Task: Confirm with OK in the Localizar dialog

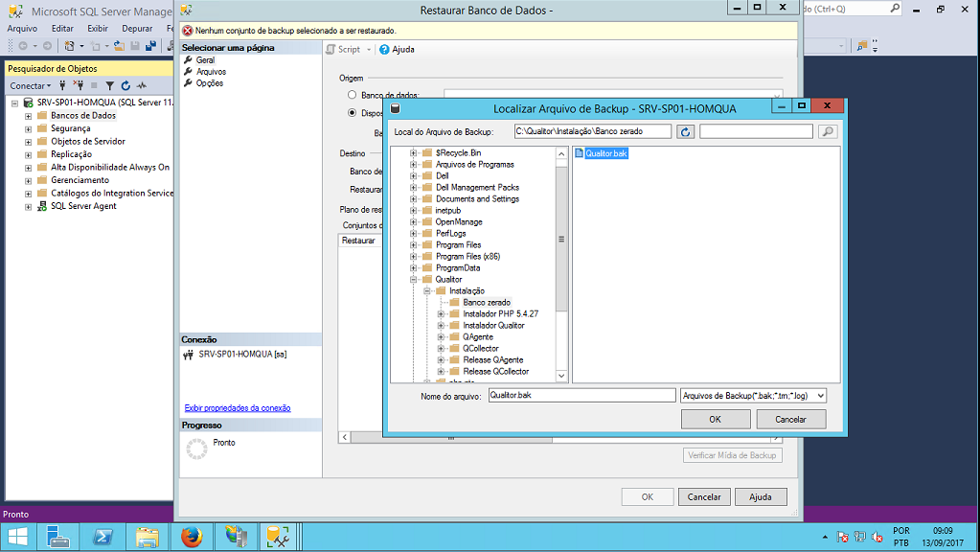Action: 715,418
